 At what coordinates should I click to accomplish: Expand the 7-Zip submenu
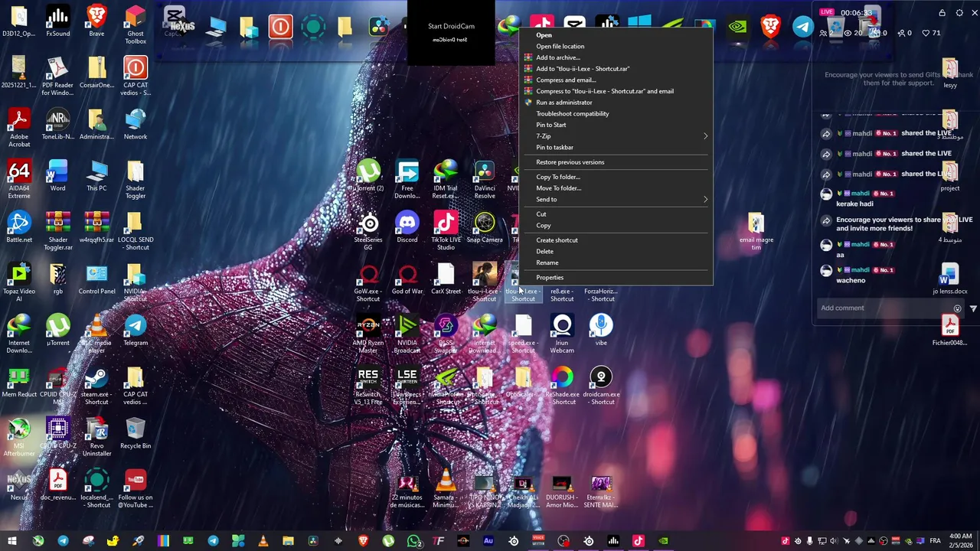tap(616, 135)
